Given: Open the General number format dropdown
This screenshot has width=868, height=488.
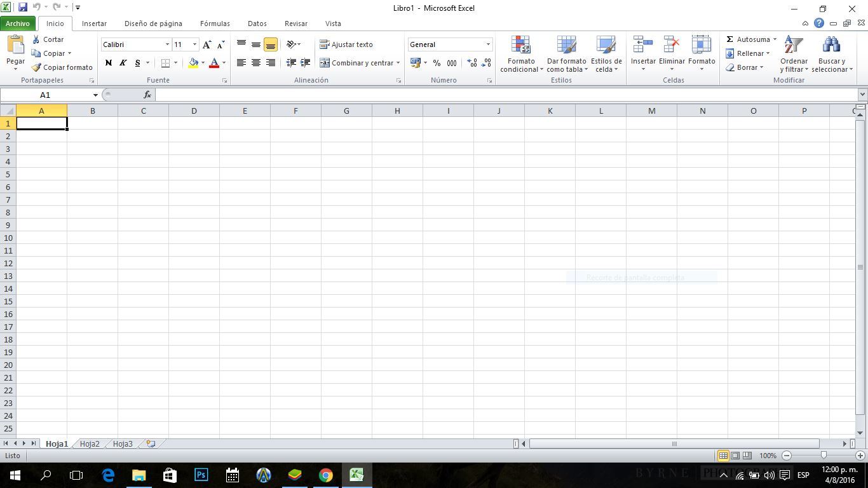Looking at the screenshot, I should pyautogui.click(x=488, y=44).
